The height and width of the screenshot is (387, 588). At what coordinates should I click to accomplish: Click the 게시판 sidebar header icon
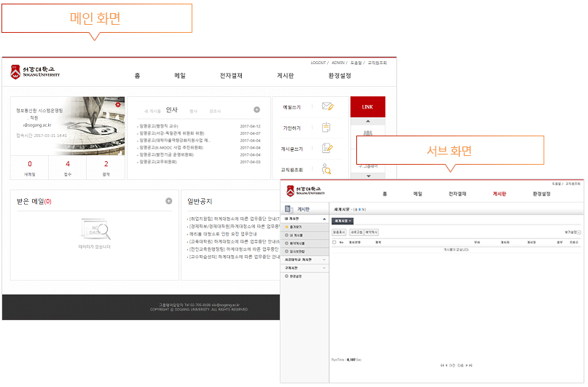click(289, 209)
